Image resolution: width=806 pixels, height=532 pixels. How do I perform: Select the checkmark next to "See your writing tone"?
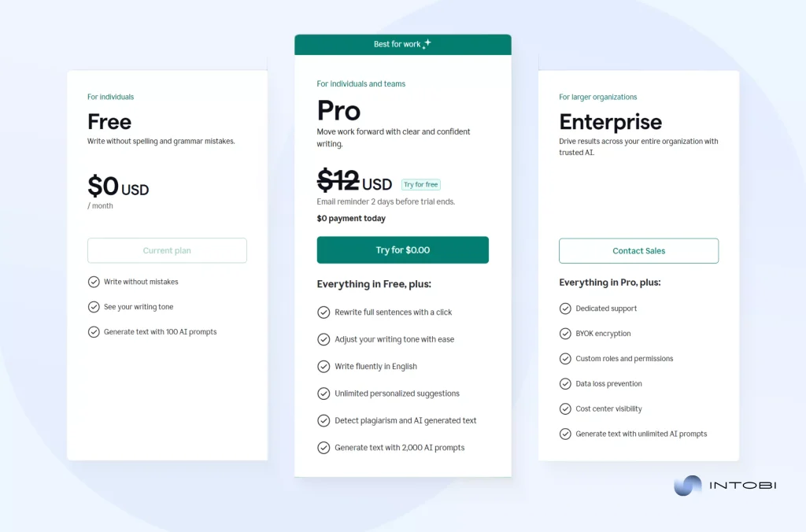(93, 307)
